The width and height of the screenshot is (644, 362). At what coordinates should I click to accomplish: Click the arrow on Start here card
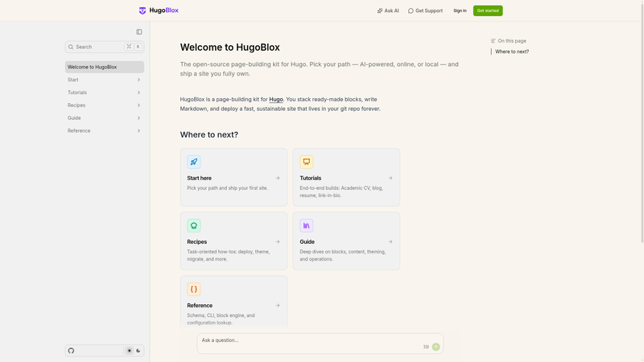click(278, 178)
